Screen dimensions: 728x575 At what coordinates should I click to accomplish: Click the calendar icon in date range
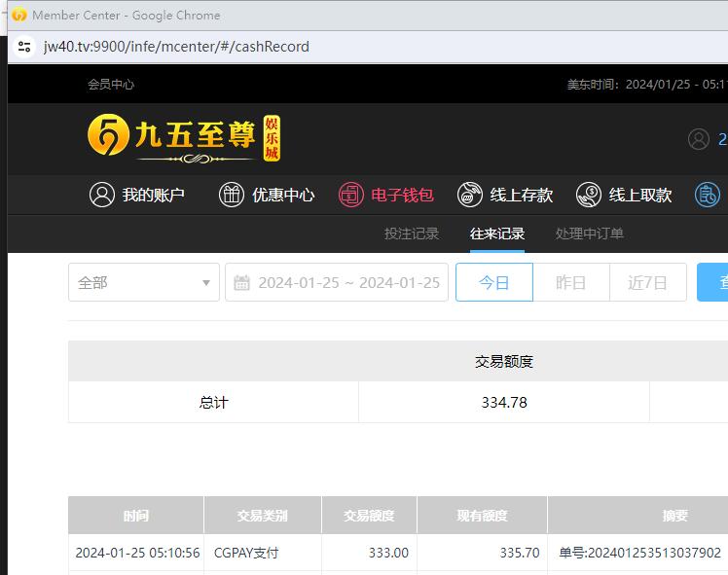click(x=241, y=282)
